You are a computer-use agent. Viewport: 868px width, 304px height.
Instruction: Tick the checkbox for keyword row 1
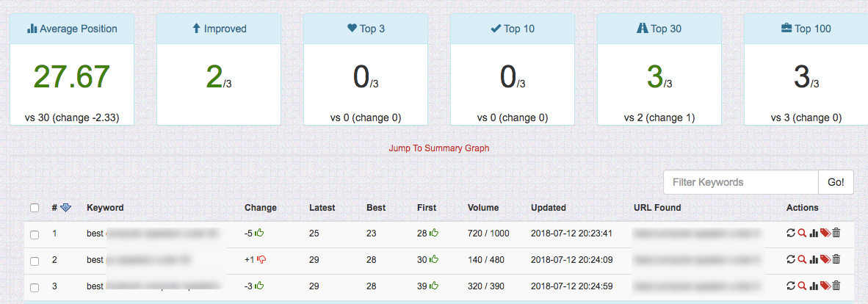[35, 234]
